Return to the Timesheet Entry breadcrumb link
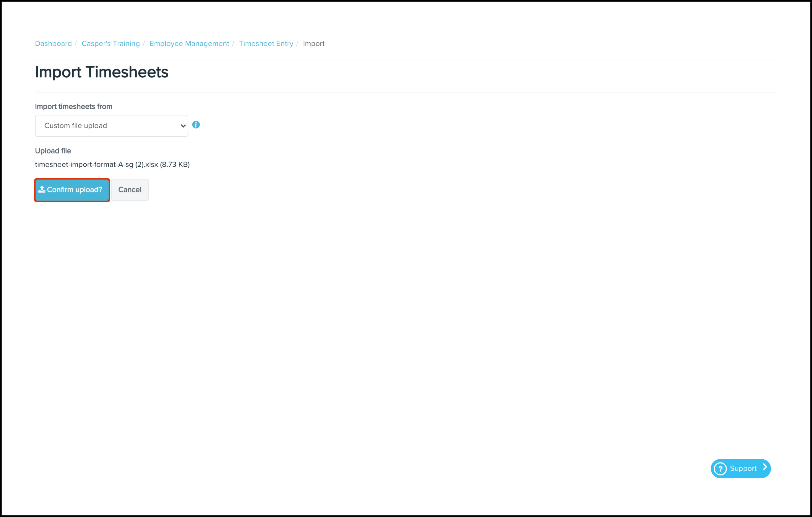This screenshot has width=812, height=517. (266, 43)
